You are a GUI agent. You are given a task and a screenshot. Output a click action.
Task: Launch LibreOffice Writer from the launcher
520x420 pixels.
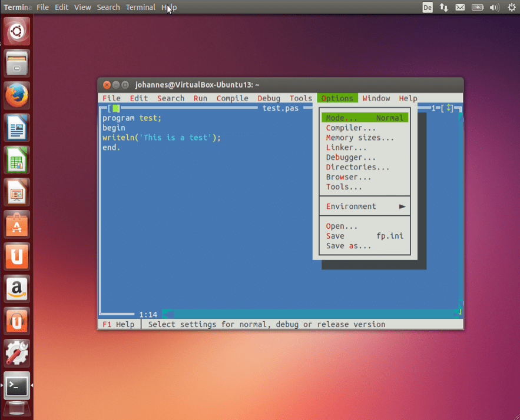point(16,128)
